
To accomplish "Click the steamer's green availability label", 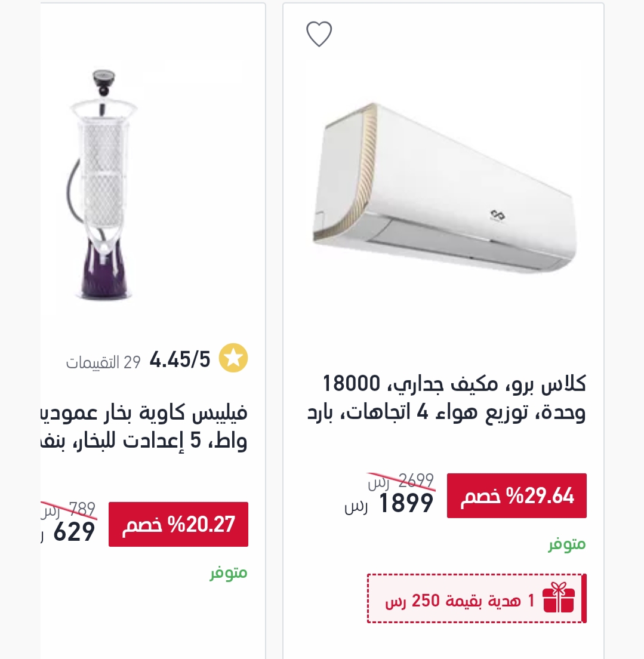I will [229, 573].
